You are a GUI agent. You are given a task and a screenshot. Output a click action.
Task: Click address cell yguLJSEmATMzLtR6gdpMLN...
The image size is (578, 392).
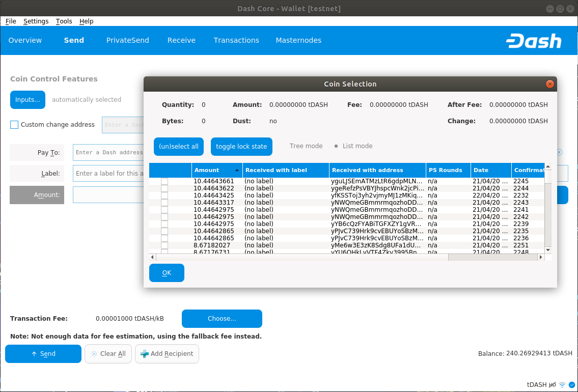tap(377, 181)
